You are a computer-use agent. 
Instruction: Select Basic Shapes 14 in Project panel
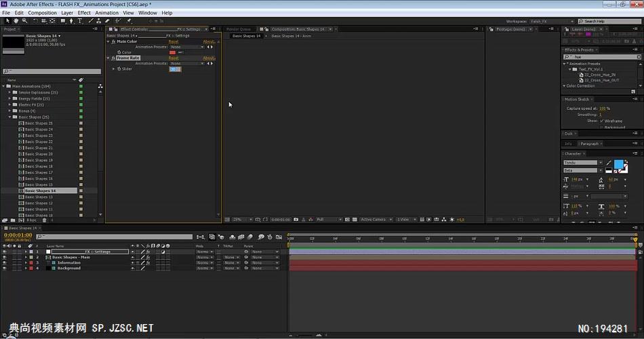coord(40,191)
